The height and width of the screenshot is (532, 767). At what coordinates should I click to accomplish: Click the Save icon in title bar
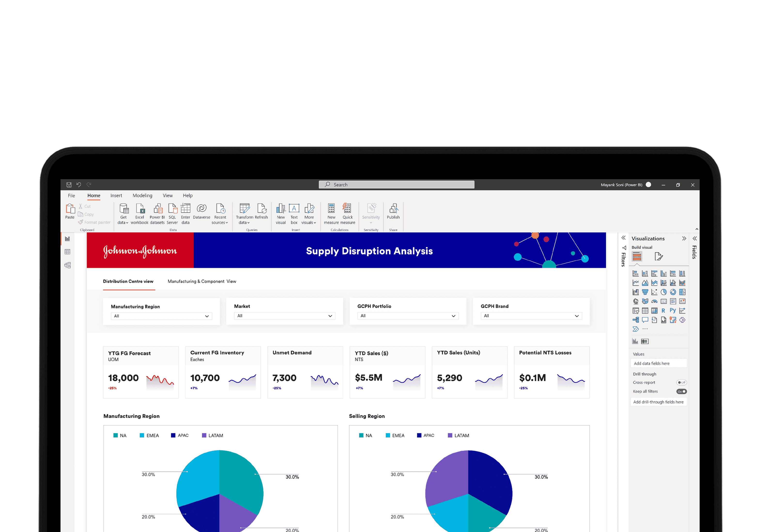click(x=69, y=185)
